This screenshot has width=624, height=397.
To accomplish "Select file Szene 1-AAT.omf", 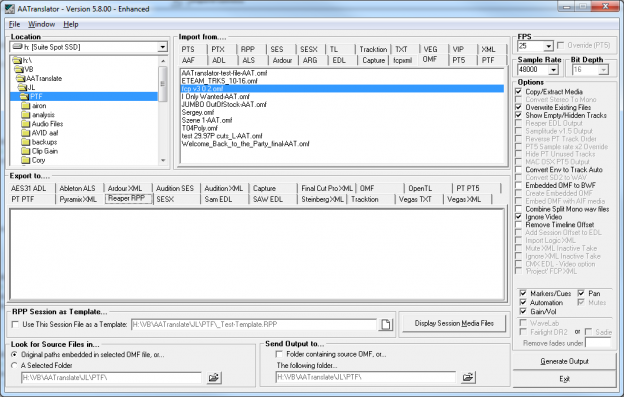I will pos(207,120).
